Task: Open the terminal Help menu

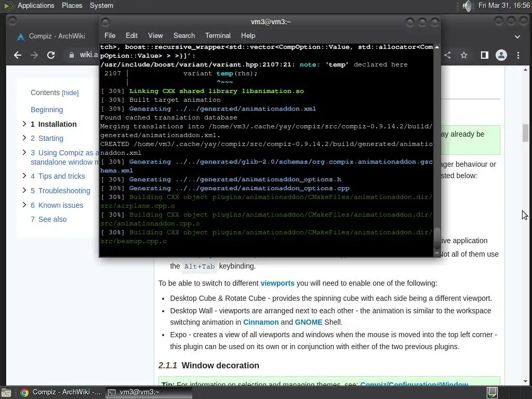Action: coord(248,36)
